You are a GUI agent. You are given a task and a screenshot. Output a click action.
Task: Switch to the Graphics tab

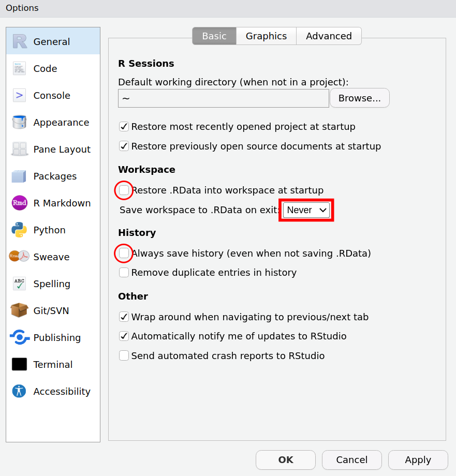coord(266,36)
